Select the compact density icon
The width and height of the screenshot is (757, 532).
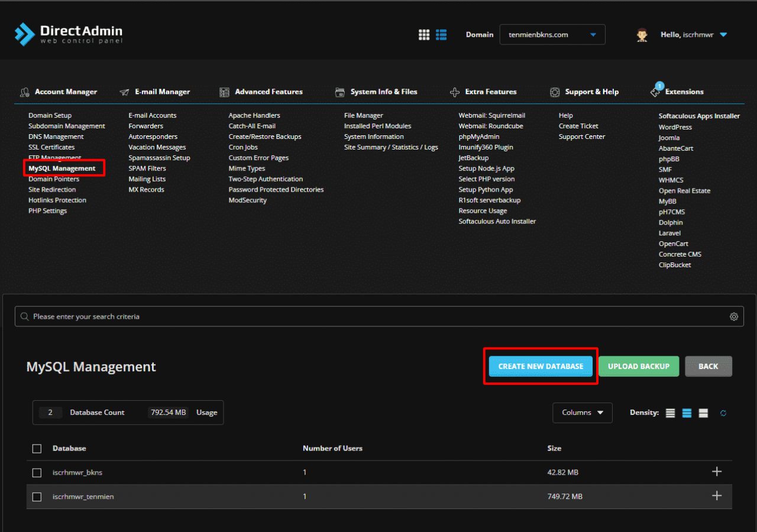[670, 413]
